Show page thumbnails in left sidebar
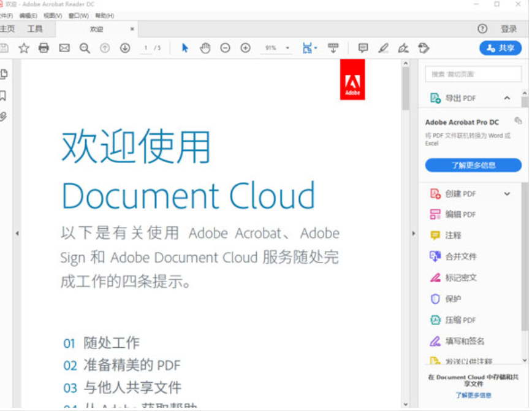The width and height of the screenshot is (532, 411). tap(4, 74)
